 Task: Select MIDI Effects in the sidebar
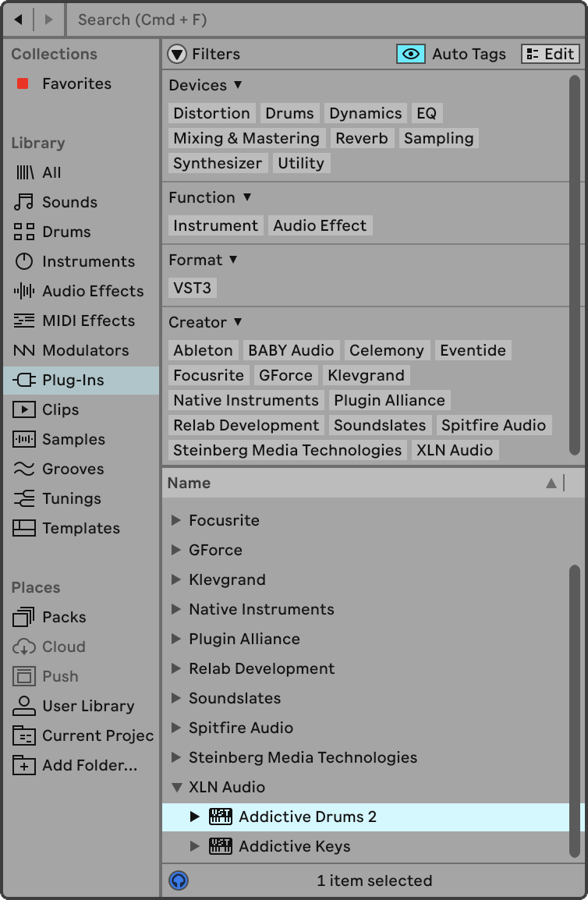pos(88,321)
